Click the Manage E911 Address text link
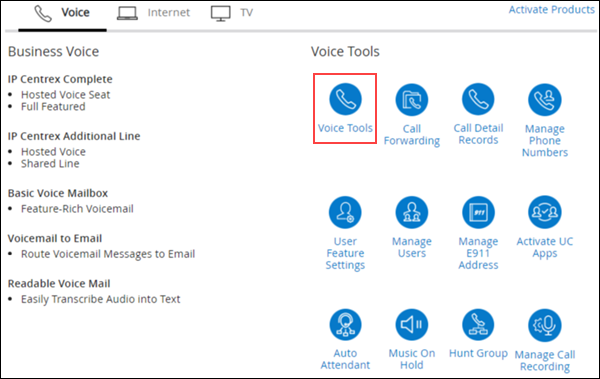 click(x=478, y=253)
